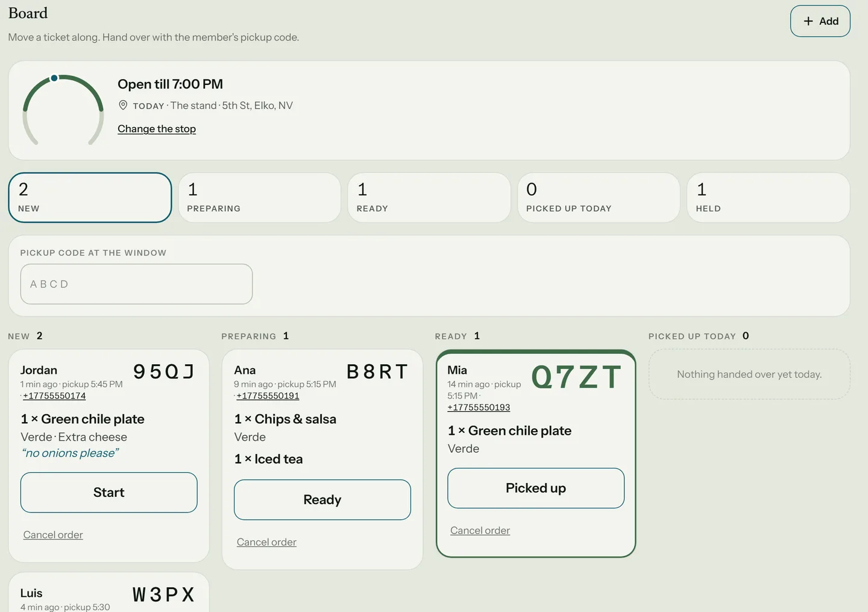The height and width of the screenshot is (612, 868).
Task: Cancel Jordan's order
Action: click(x=53, y=535)
